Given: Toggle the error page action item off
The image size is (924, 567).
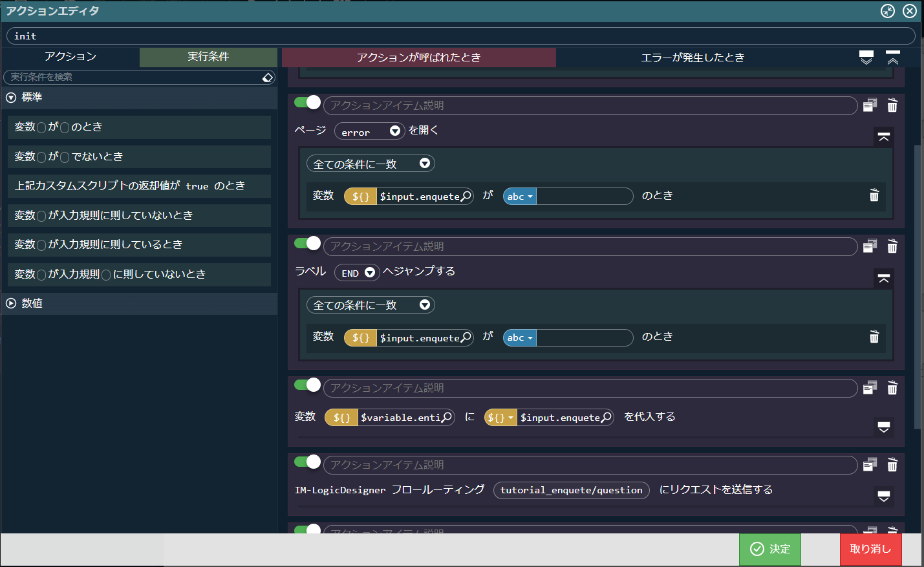Looking at the screenshot, I should [x=307, y=102].
